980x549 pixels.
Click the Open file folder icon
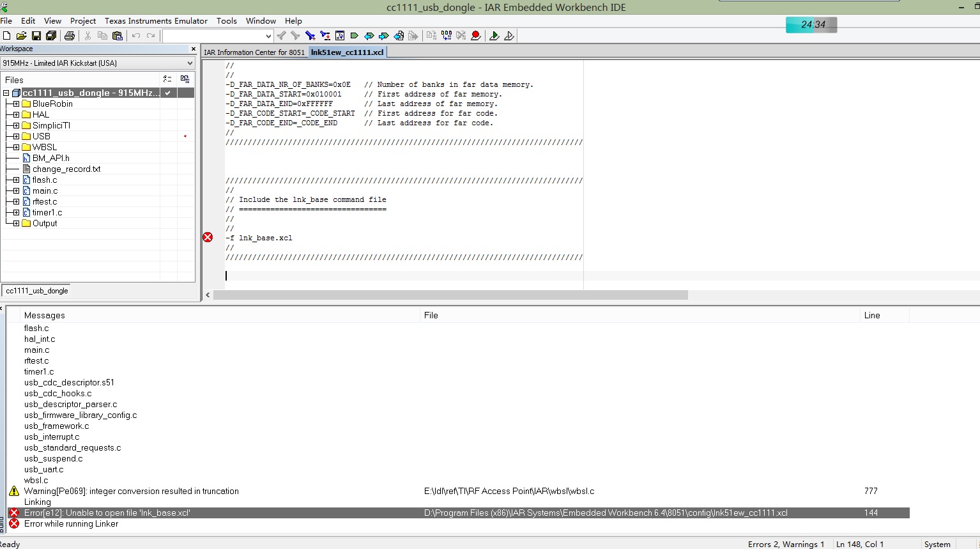point(21,36)
